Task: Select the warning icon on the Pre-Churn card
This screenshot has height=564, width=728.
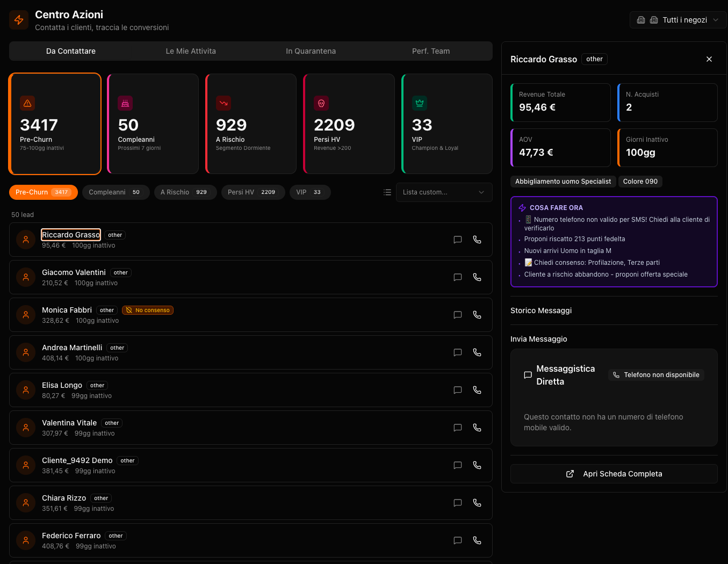Action: coord(27,103)
